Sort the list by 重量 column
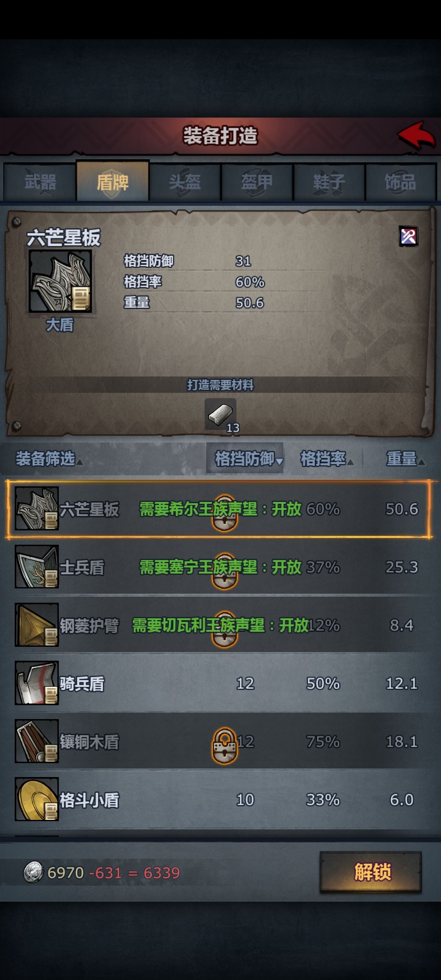 (x=405, y=459)
